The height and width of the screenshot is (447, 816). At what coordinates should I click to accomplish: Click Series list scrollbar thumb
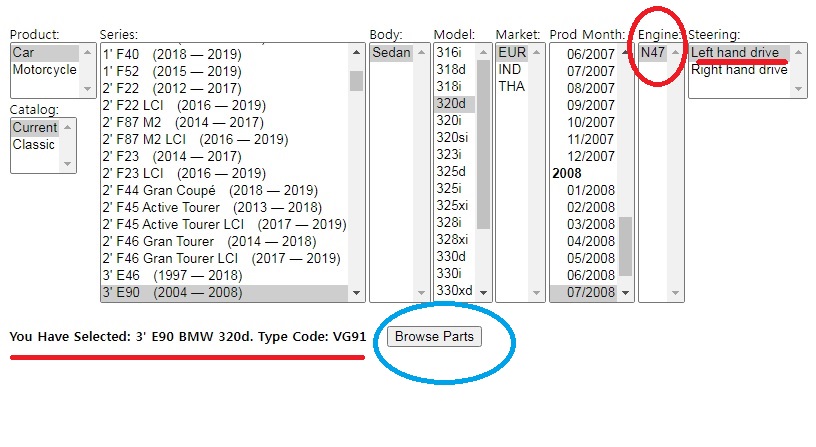(356, 81)
